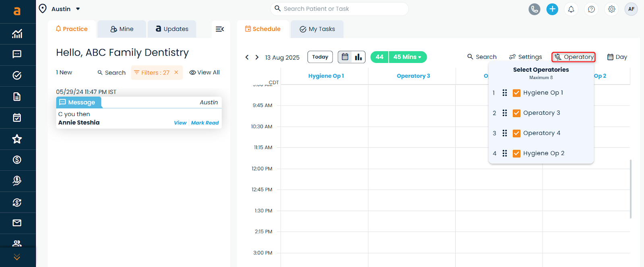
Task: Expand the 45 Mins interval dropdown
Action: [407, 57]
